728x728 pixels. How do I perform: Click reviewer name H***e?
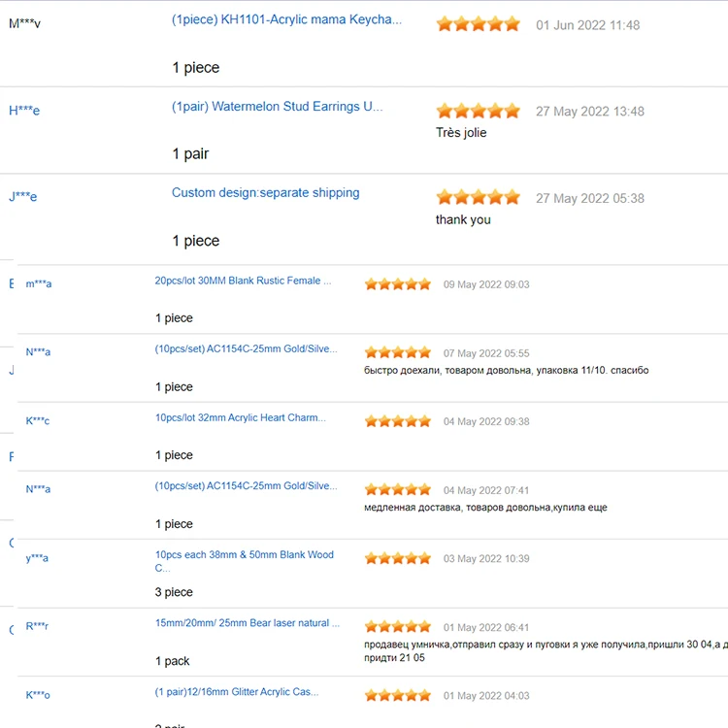coord(24,111)
